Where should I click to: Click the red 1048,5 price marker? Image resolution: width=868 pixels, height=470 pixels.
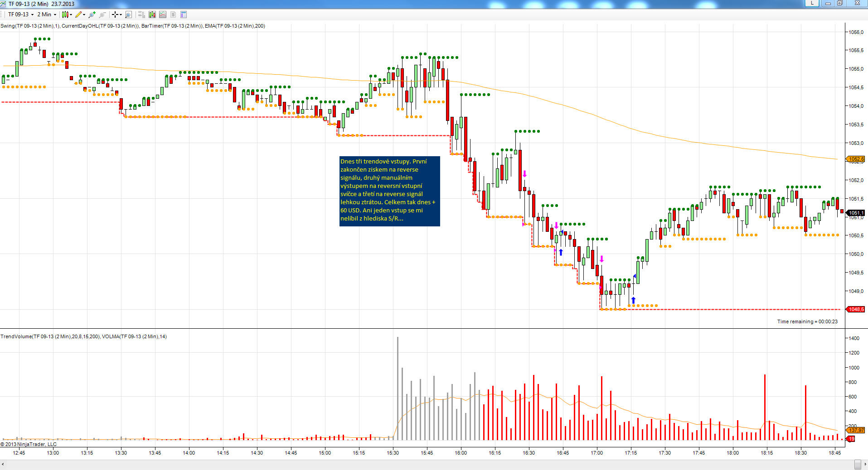pyautogui.click(x=856, y=310)
